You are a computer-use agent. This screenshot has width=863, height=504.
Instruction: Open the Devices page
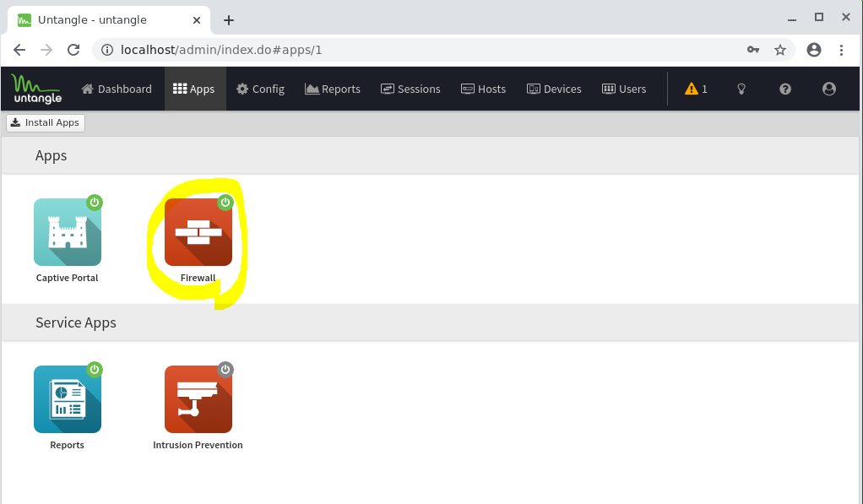pos(554,89)
